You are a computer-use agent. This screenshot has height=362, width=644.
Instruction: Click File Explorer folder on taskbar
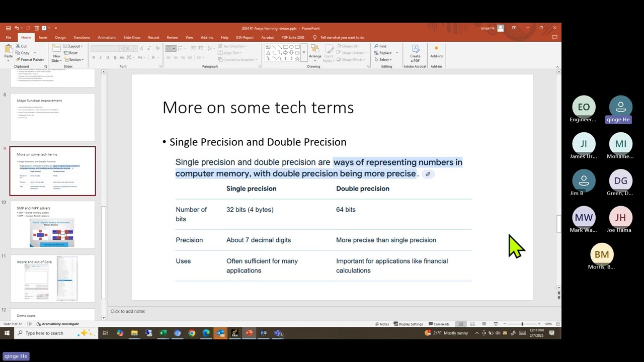pyautogui.click(x=134, y=333)
